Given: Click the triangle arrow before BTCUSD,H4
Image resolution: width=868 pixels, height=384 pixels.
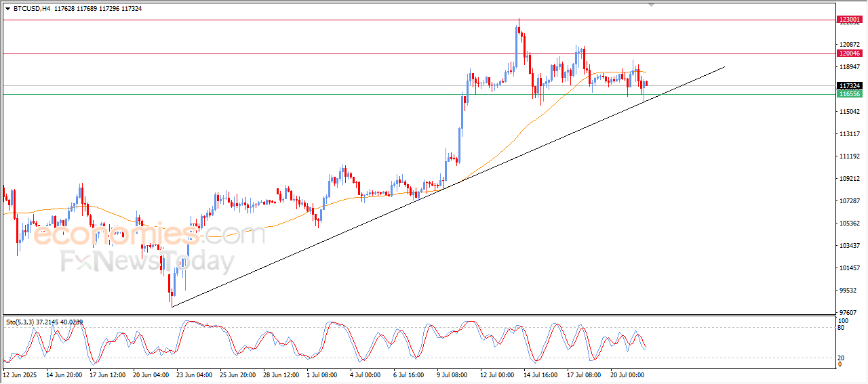Looking at the screenshot, I should click(7, 9).
